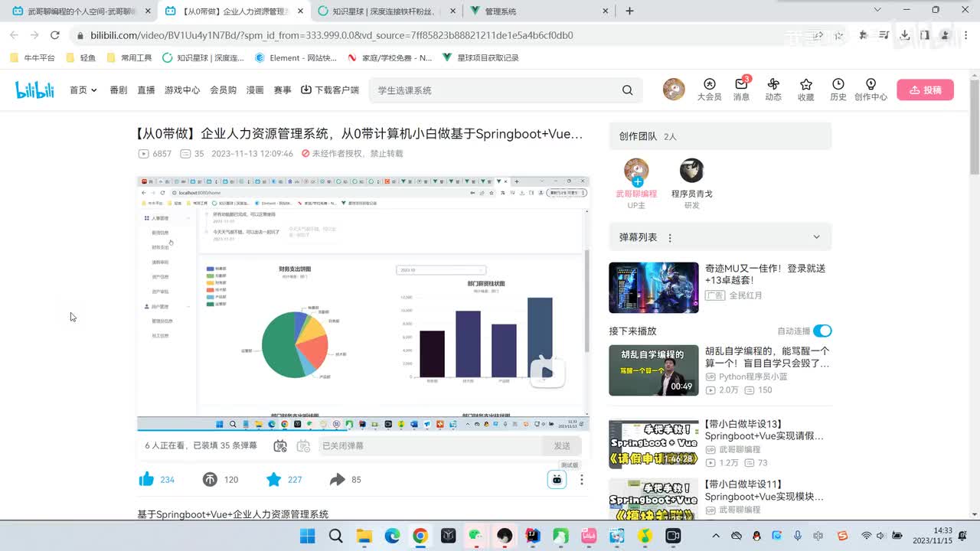This screenshot has height=551, width=980.
Task: Open Windows Start menu
Action: 307,536
